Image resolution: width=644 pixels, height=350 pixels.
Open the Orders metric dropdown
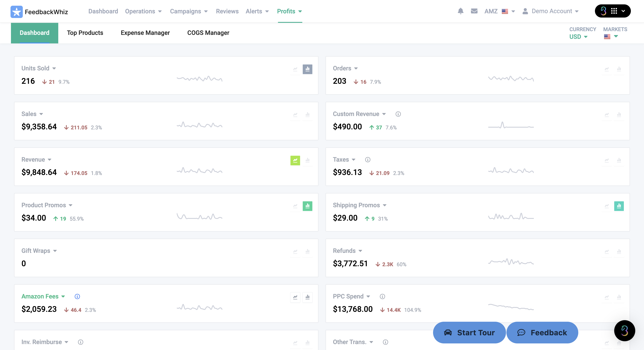(x=345, y=68)
